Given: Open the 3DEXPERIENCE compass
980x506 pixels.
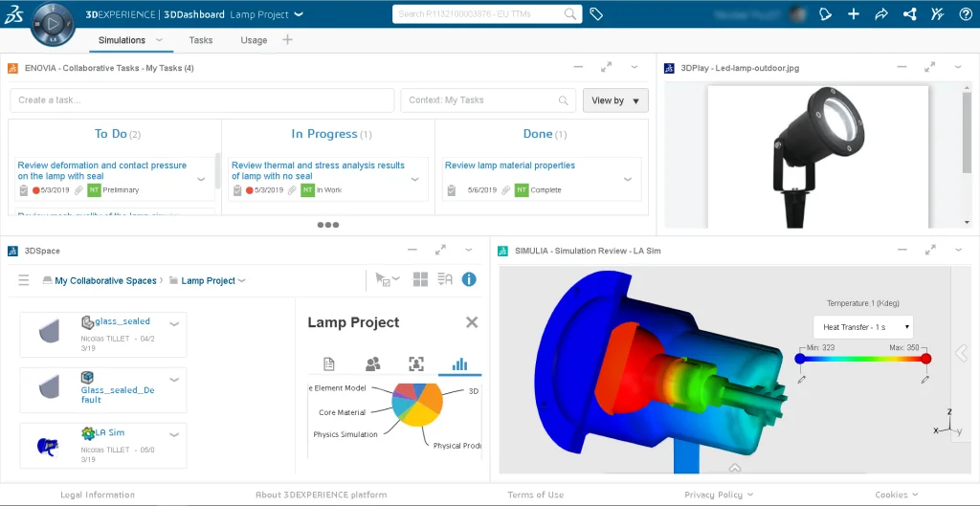Looking at the screenshot, I should tap(55, 20).
